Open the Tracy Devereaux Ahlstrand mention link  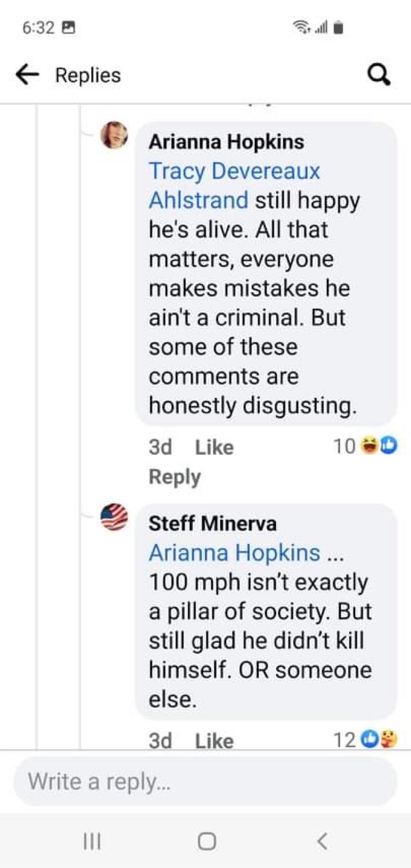(234, 186)
